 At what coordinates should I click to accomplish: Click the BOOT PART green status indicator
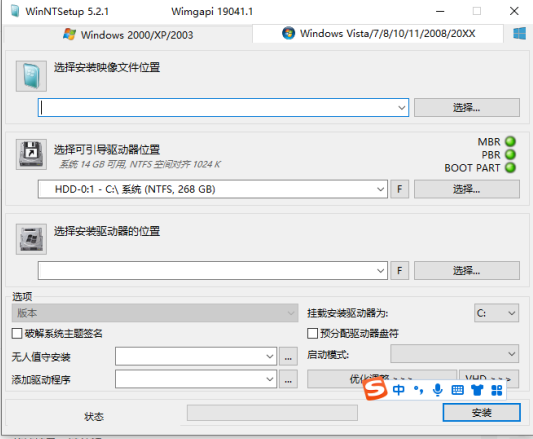point(510,168)
